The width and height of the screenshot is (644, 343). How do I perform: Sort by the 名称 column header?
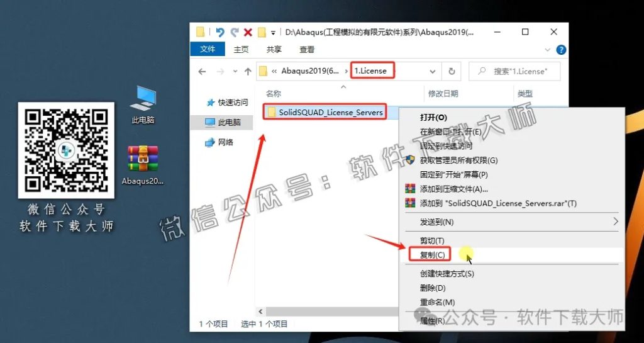(273, 94)
